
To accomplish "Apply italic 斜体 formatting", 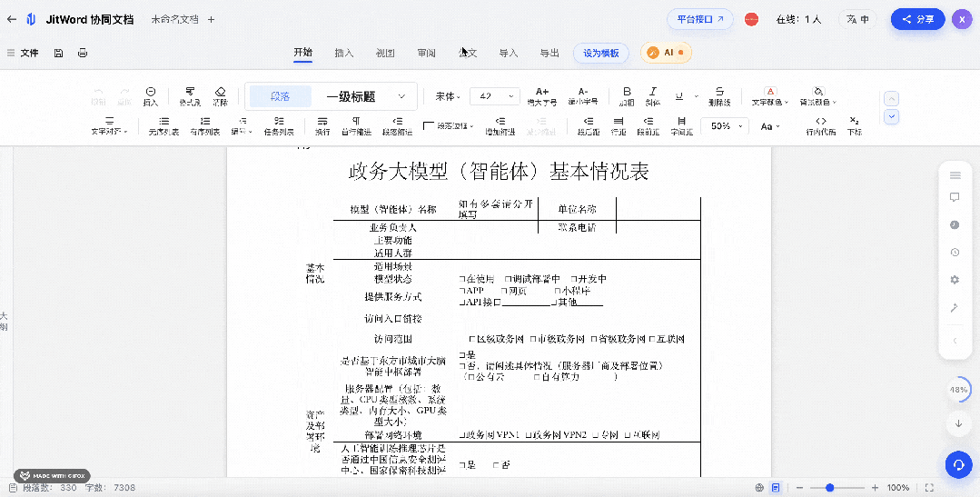I will pos(652,95).
